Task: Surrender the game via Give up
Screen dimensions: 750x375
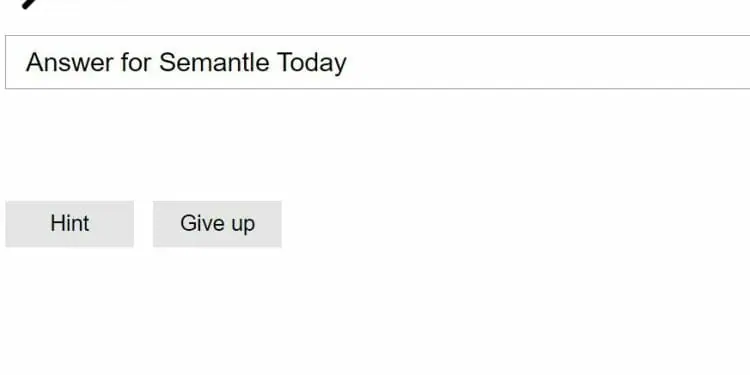Action: click(217, 224)
